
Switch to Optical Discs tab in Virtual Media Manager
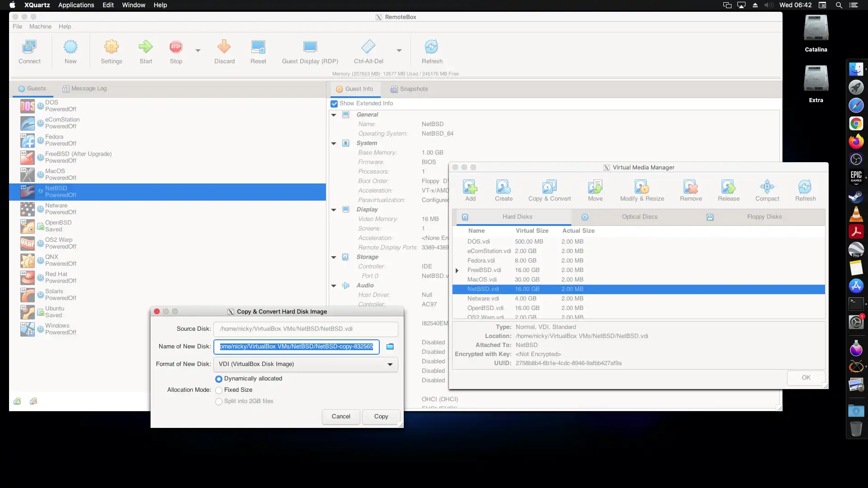[639, 216]
